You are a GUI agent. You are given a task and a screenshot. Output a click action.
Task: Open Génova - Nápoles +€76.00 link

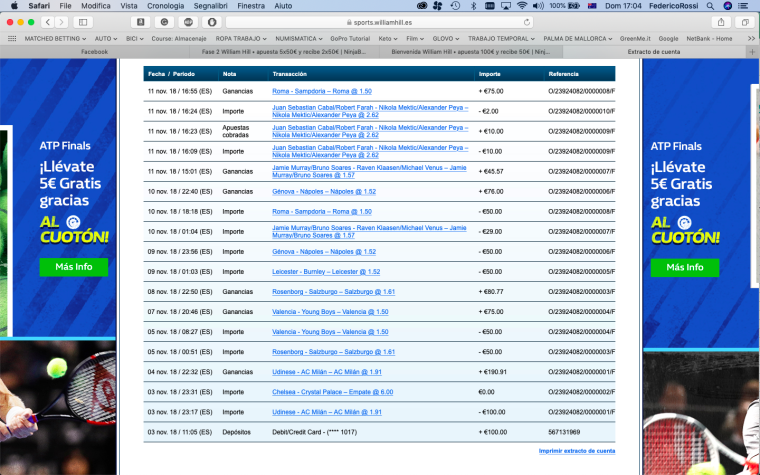click(324, 192)
